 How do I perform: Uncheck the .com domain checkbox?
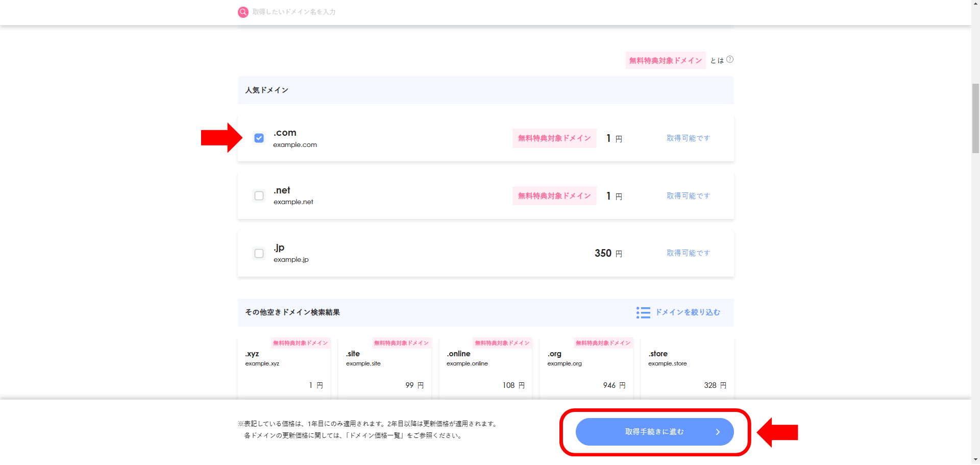click(259, 138)
